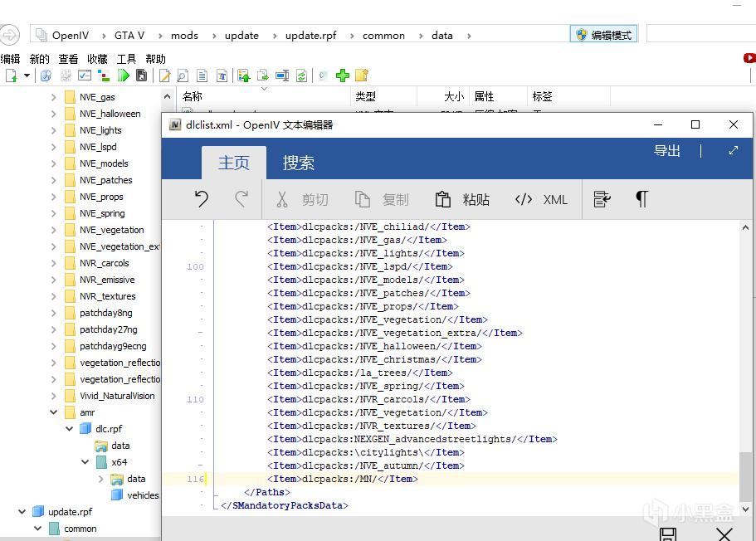
Task: Open the 查看 menu
Action: click(x=69, y=59)
